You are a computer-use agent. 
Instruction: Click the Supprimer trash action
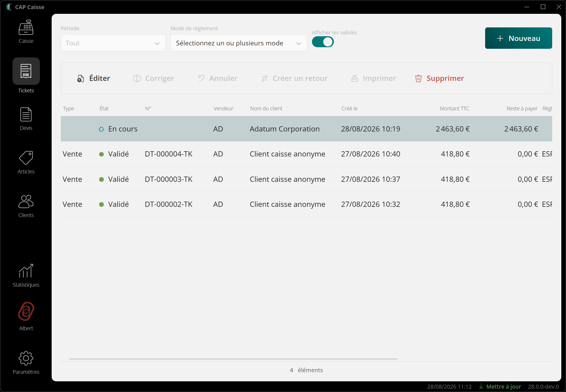click(x=439, y=78)
